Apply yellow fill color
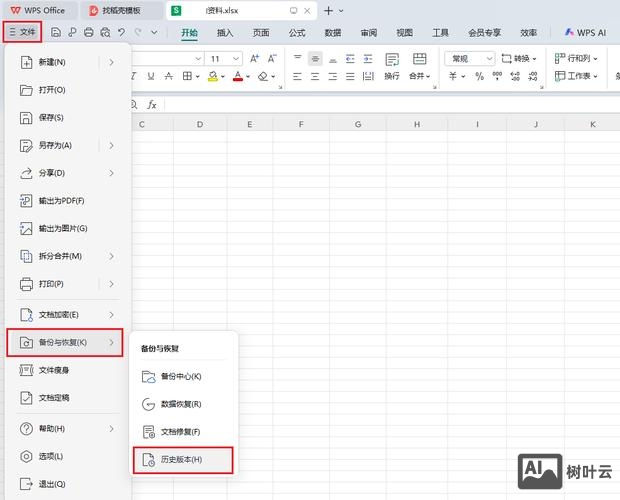 coord(213,76)
